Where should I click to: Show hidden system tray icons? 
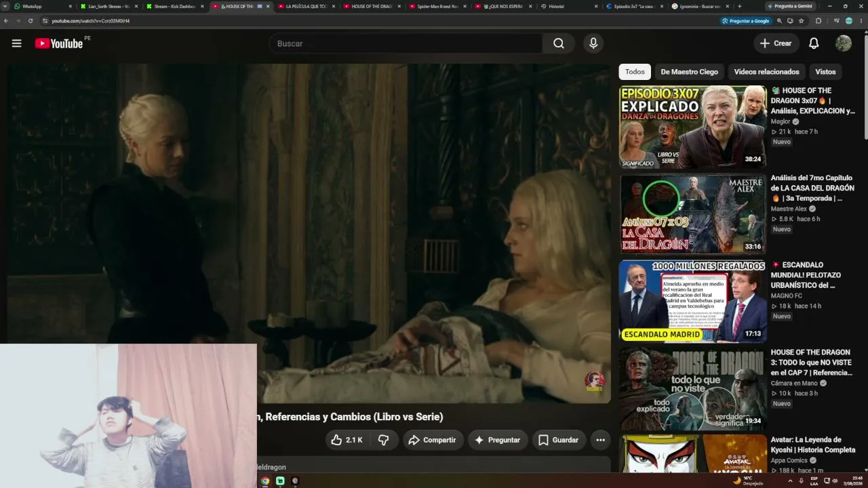[x=789, y=481]
